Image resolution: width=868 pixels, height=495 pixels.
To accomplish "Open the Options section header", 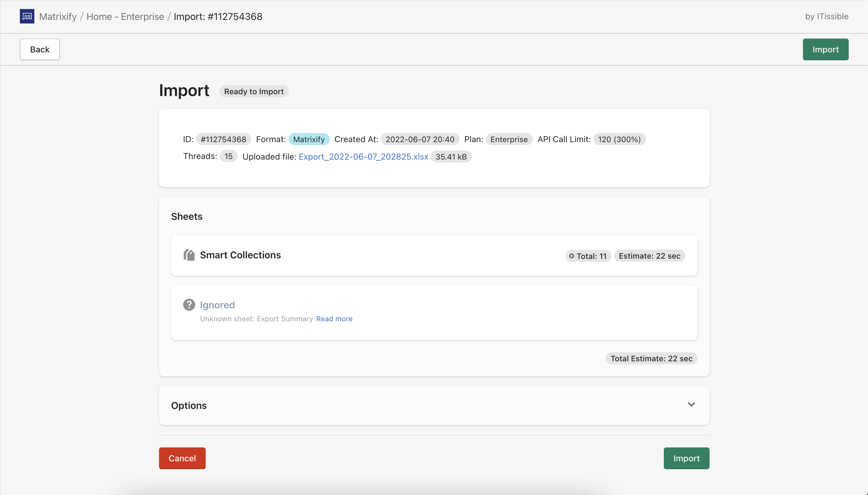I will click(x=189, y=405).
